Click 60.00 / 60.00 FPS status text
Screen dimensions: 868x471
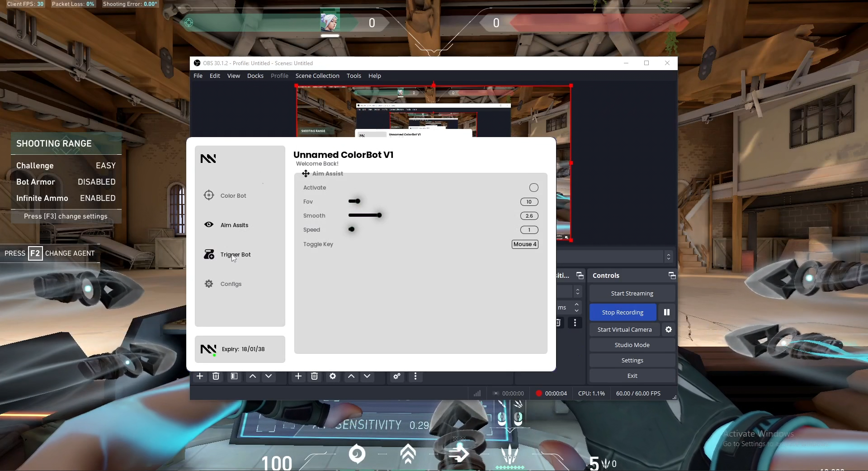638,393
